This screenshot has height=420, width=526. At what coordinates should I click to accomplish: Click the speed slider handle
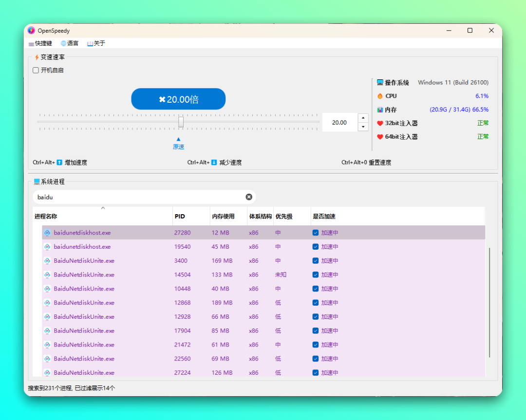pos(181,122)
